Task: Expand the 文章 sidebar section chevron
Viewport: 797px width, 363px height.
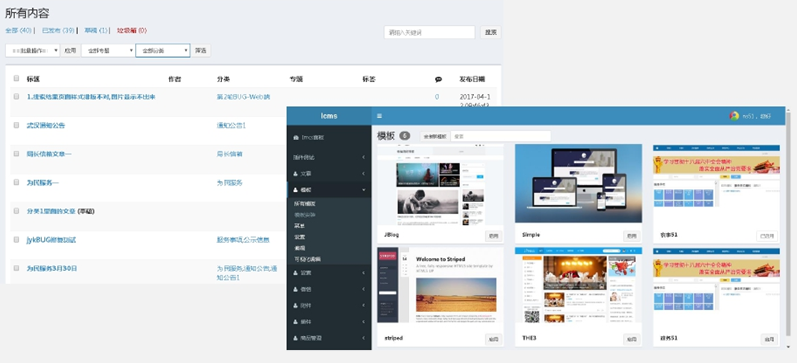Action: click(363, 174)
